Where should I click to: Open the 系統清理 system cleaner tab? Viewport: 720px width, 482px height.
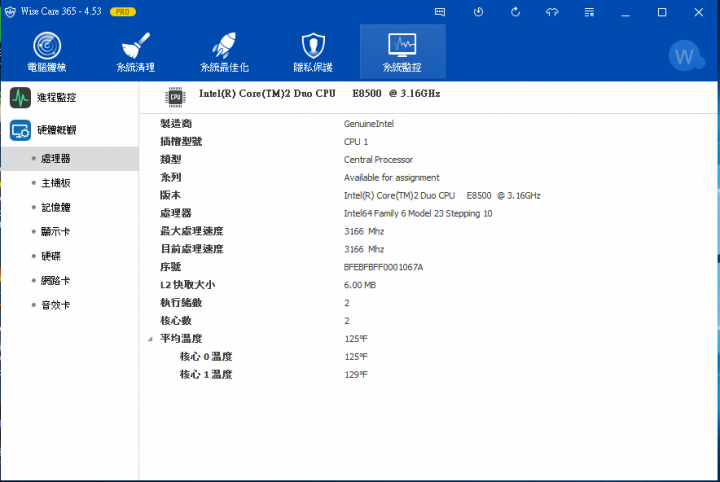[x=135, y=52]
